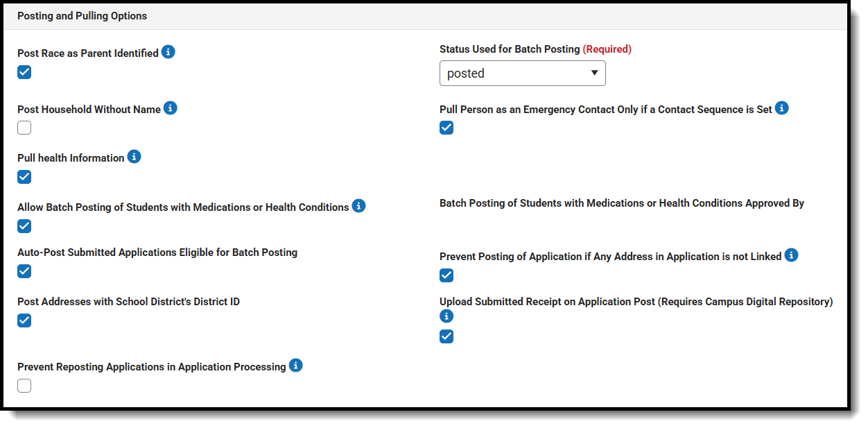Disable the Pull health Information checkbox
Screen dimensions: 868x428
24,177
